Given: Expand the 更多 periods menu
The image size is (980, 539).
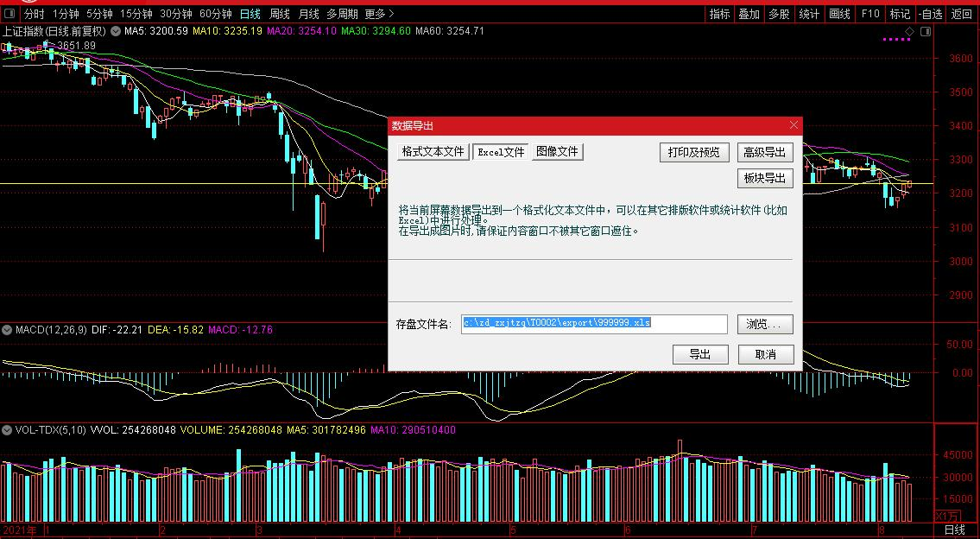Looking at the screenshot, I should 378,14.
